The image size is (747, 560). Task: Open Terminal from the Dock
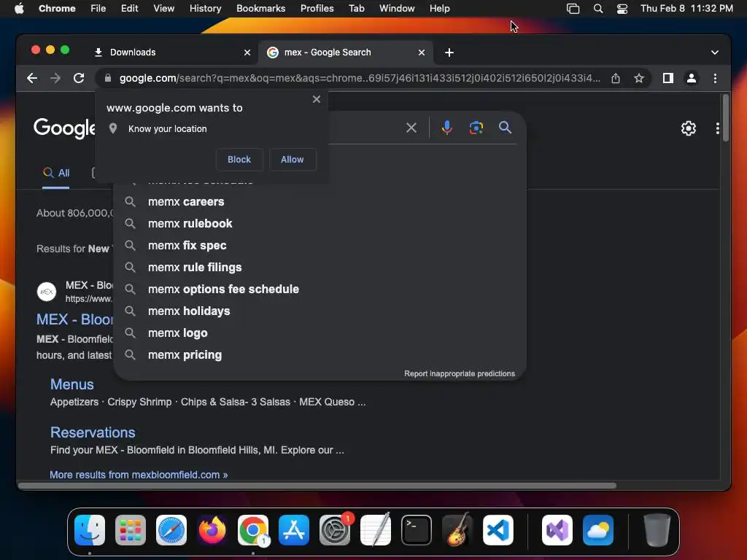pos(417,530)
